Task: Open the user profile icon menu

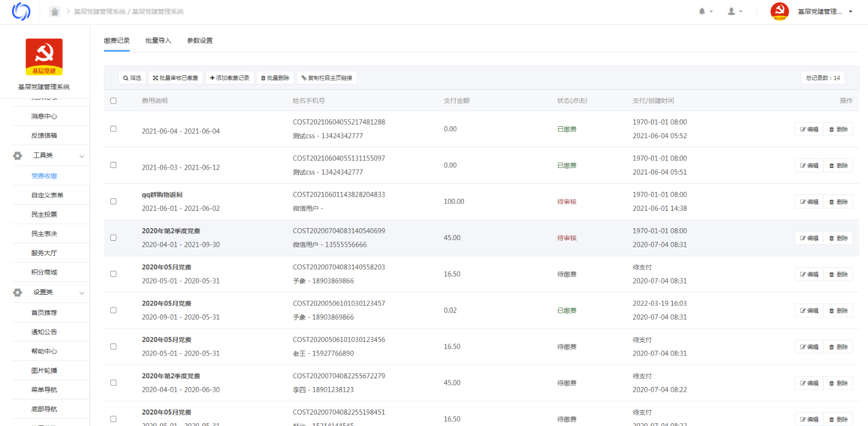Action: 732,11
